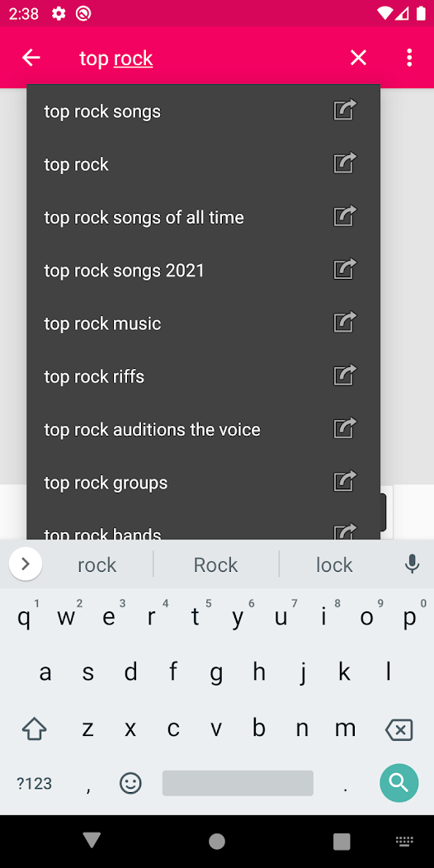Screen dimensions: 434x868
Task: Switch to ?123 symbols keyboard
Action: coord(35,783)
